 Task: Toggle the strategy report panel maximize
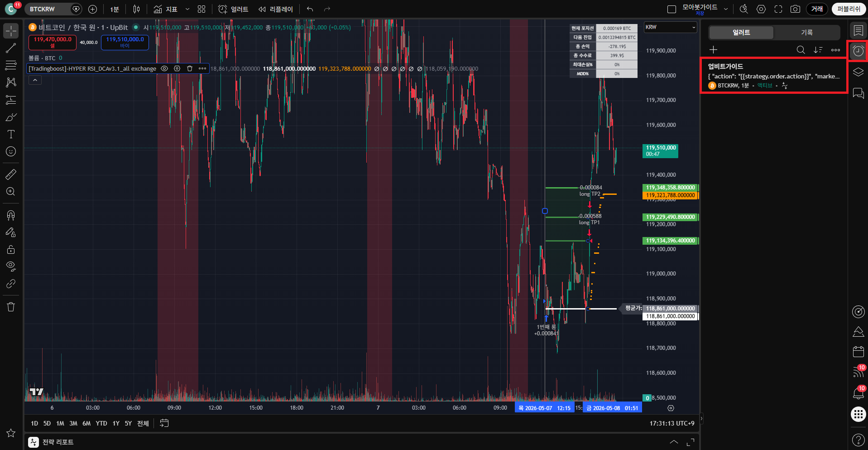tap(691, 442)
